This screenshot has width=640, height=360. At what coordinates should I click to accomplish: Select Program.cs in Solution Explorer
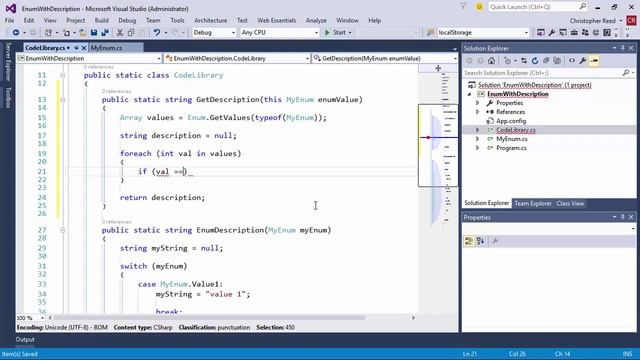[x=511, y=148]
